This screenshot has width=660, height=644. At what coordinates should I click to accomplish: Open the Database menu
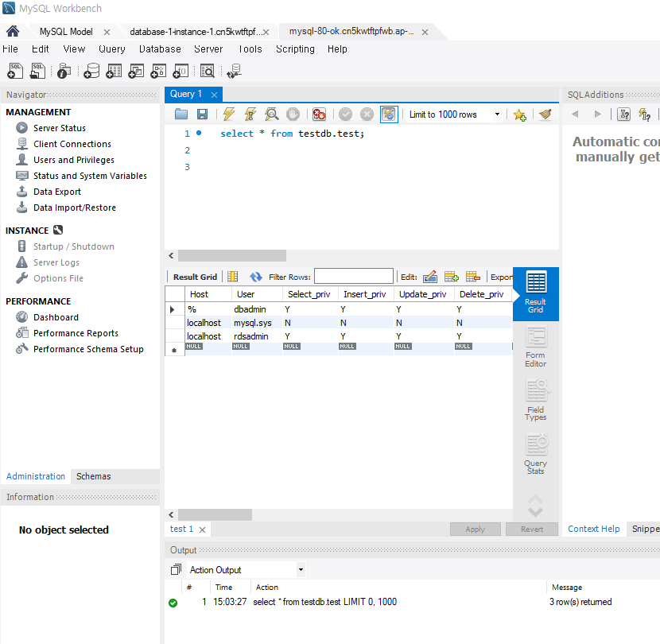tap(160, 49)
